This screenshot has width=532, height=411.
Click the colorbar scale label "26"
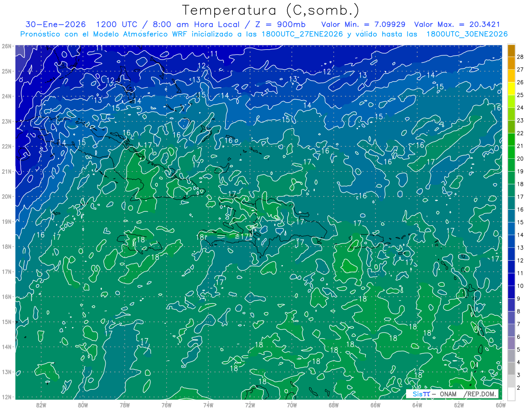[x=520, y=82]
